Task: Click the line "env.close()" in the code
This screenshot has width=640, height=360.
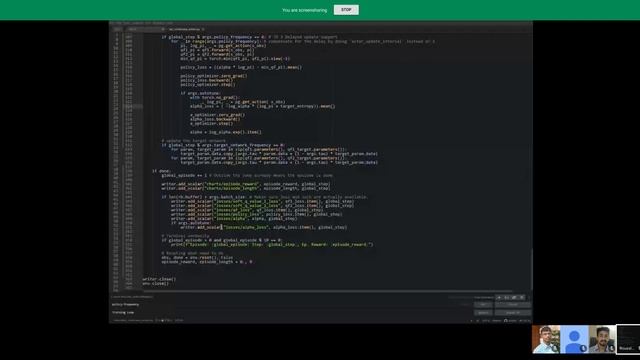Action: coord(155,283)
